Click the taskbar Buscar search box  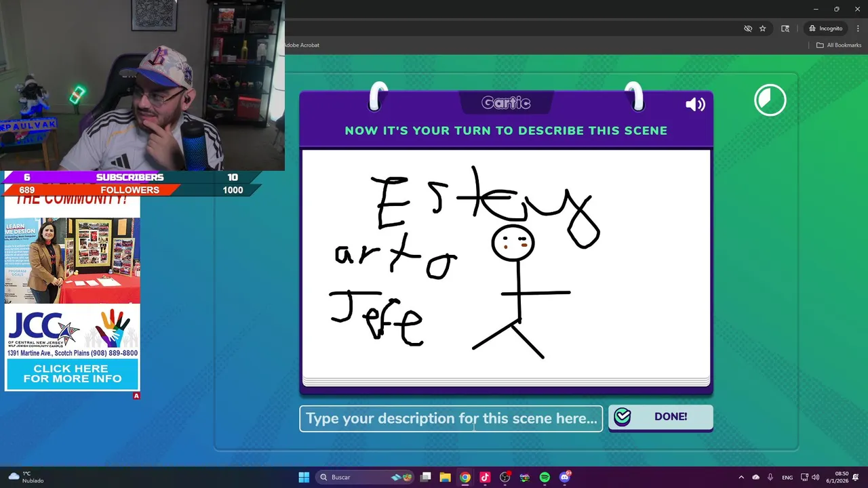pyautogui.click(x=365, y=477)
